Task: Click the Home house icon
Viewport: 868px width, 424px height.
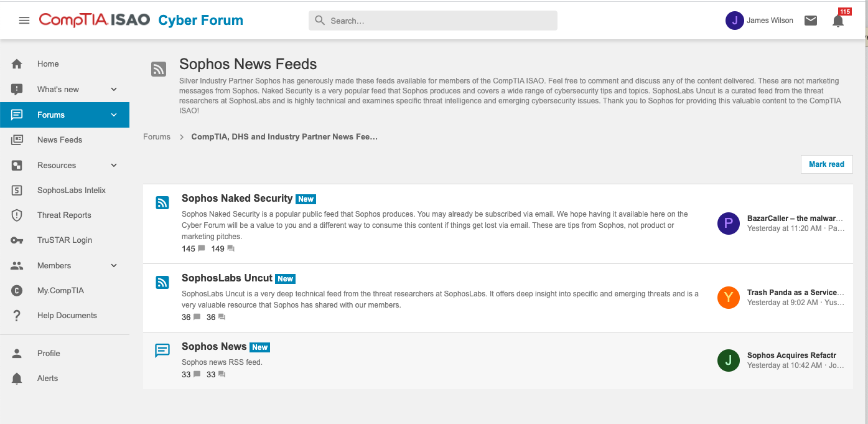Action: [x=17, y=64]
